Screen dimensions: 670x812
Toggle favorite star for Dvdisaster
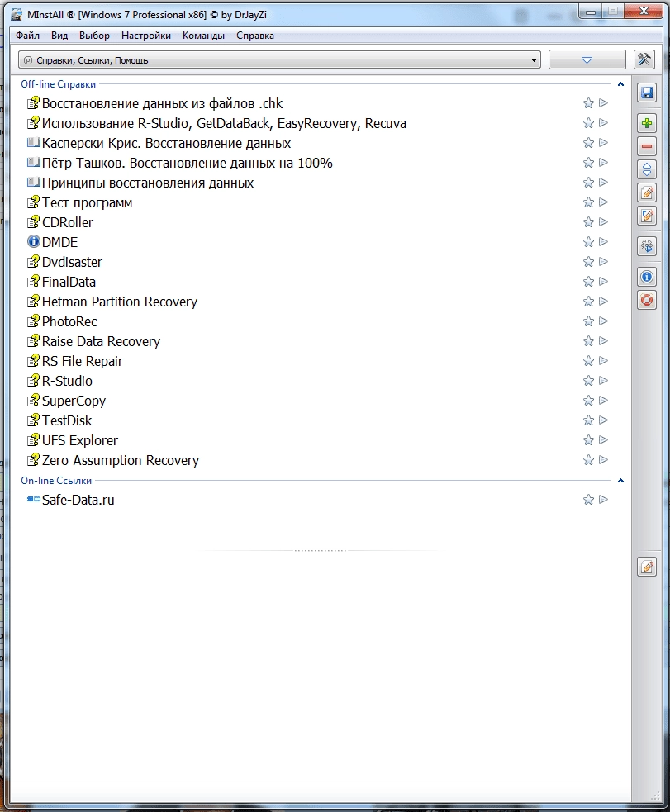click(588, 262)
